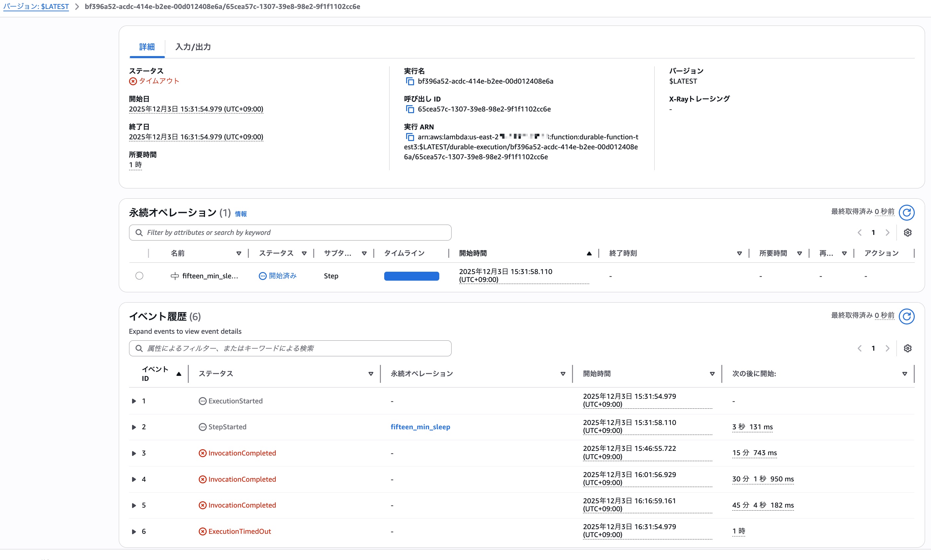Copy the execution ARN value
This screenshot has width=931, height=560.
(409, 137)
